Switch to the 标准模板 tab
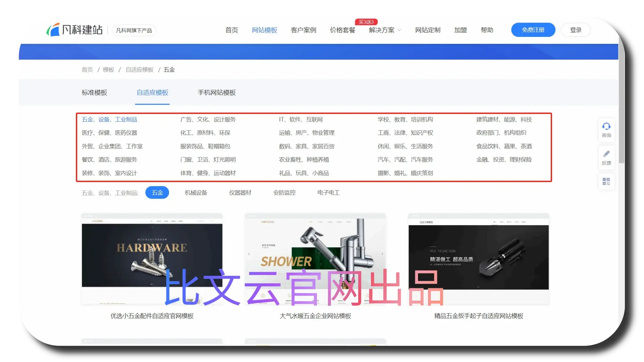The width and height of the screenshot is (644, 362). tap(94, 93)
